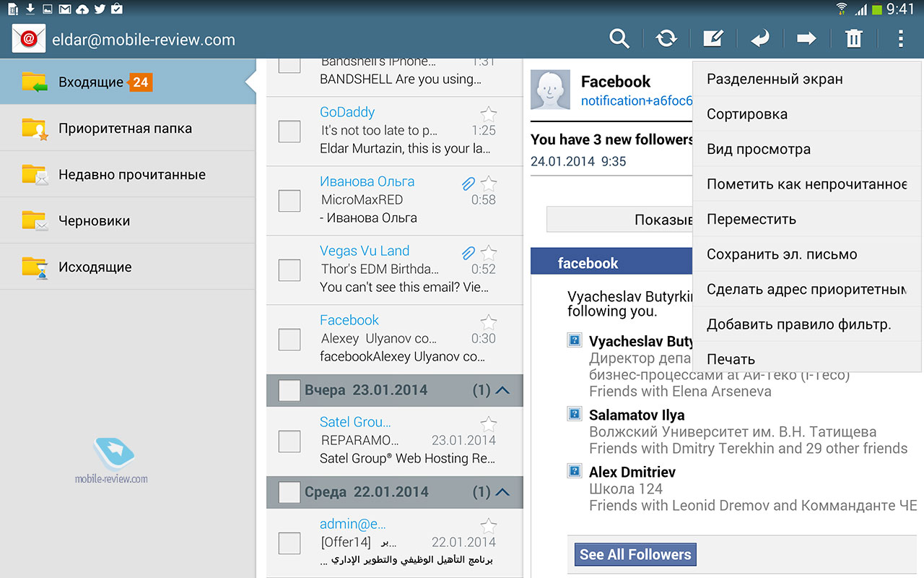This screenshot has width=924, height=578.
Task: Open the three-dot overflow menu
Action: tap(900, 38)
